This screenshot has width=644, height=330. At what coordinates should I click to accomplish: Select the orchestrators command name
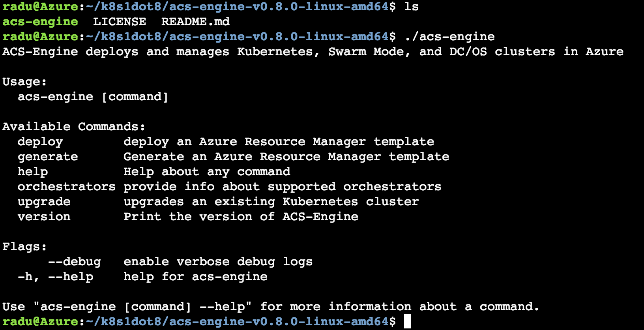[67, 187]
